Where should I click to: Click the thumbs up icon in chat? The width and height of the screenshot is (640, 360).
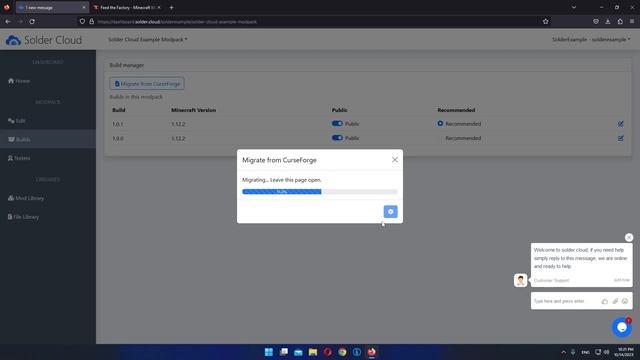click(604, 301)
